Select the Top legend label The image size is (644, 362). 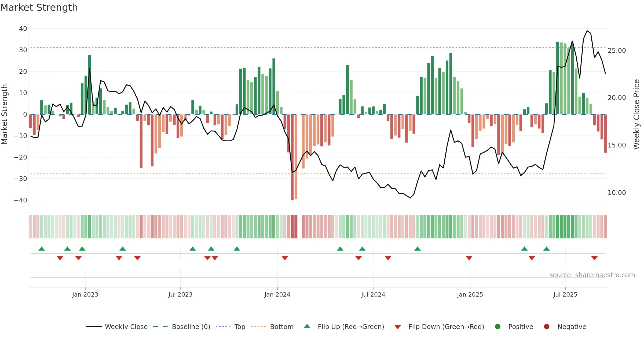point(240,327)
